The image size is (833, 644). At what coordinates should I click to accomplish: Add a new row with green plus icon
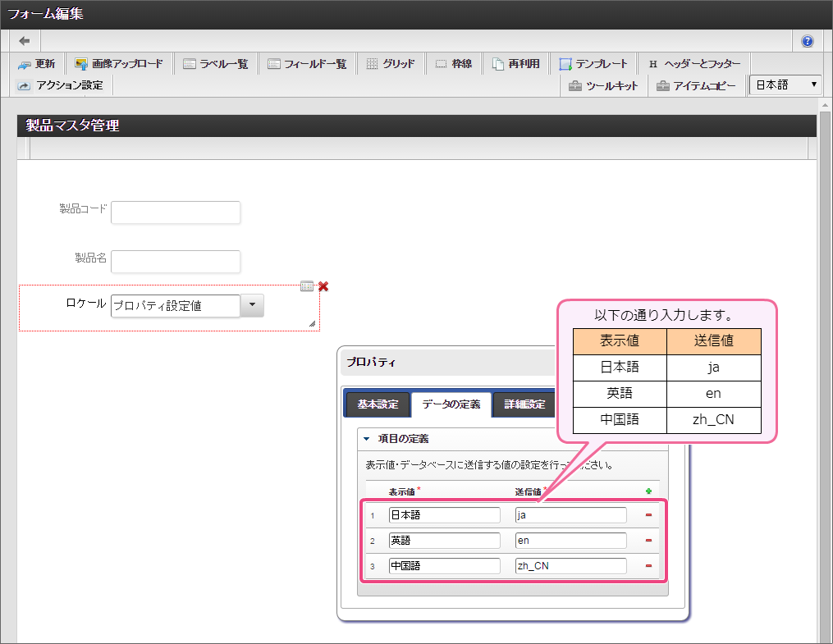[x=648, y=491]
